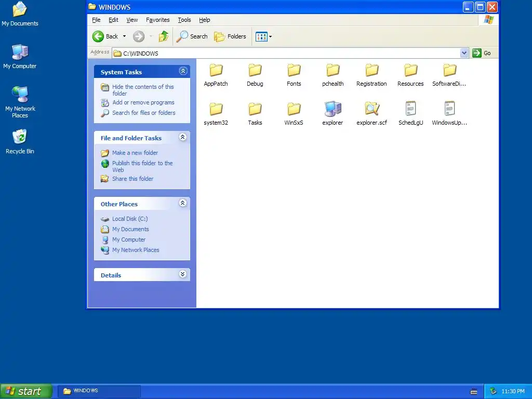
Task: Open the Tools menu
Action: click(184, 20)
